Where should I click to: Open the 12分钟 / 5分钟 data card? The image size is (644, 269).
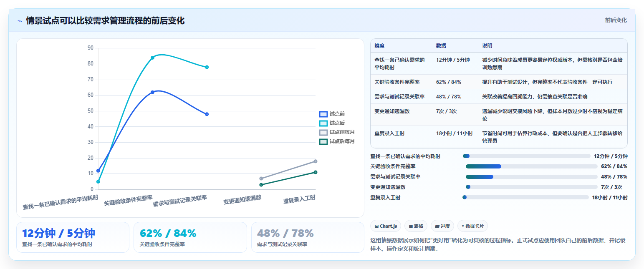[x=73, y=237]
